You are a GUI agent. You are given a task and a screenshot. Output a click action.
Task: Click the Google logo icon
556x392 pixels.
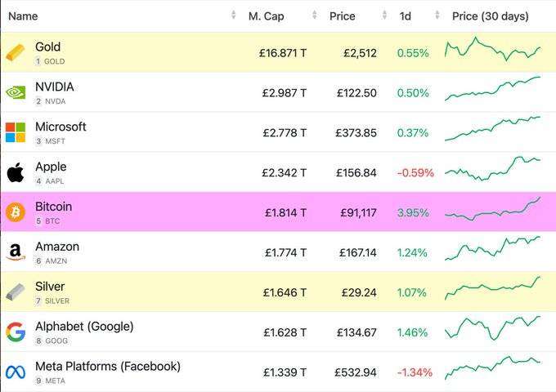click(x=16, y=332)
